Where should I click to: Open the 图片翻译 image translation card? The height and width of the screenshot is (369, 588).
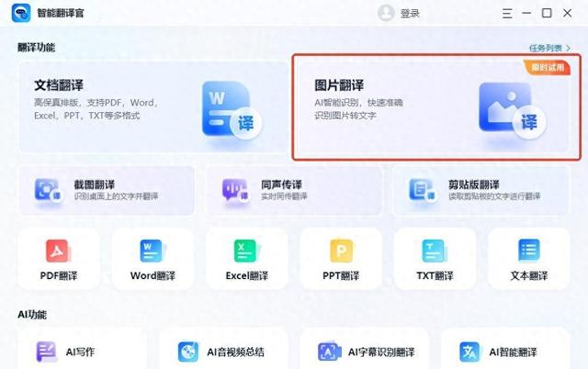(435, 107)
